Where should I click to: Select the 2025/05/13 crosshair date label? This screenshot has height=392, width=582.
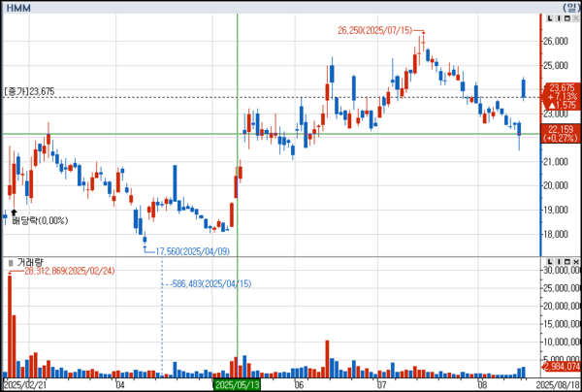(237, 385)
